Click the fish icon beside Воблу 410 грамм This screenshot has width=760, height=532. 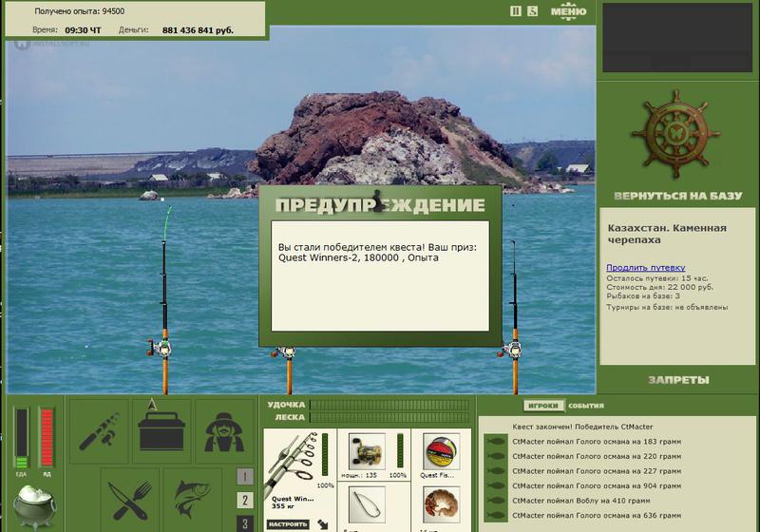496,501
